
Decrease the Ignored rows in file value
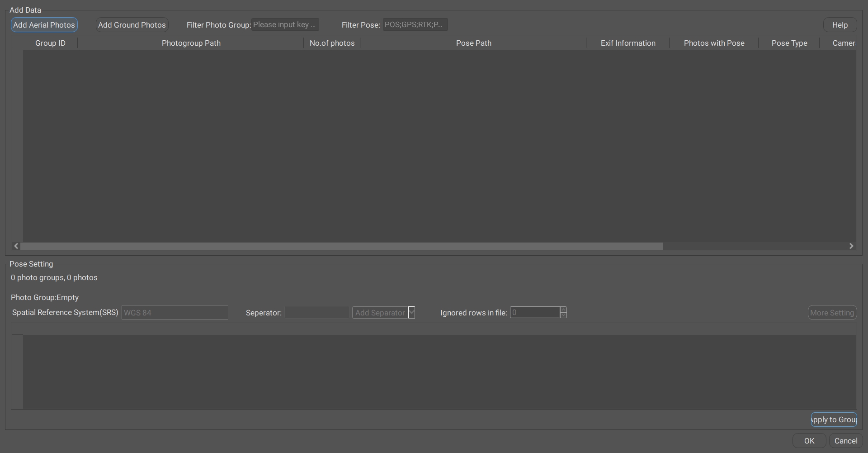(563, 315)
